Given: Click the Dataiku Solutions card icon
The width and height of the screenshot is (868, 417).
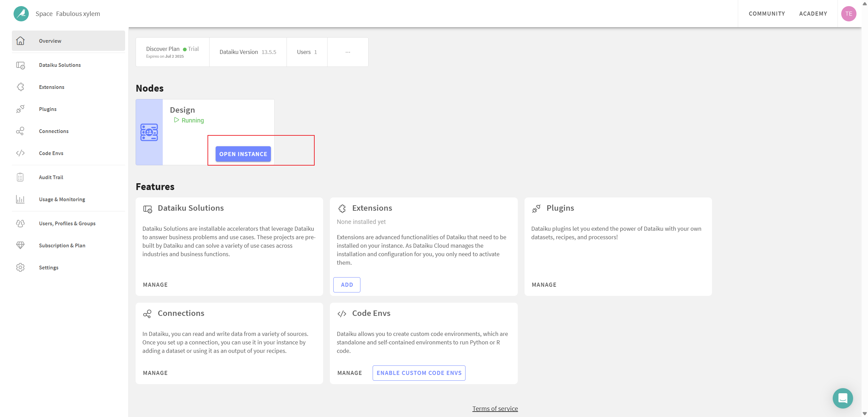Looking at the screenshot, I should tap(147, 209).
